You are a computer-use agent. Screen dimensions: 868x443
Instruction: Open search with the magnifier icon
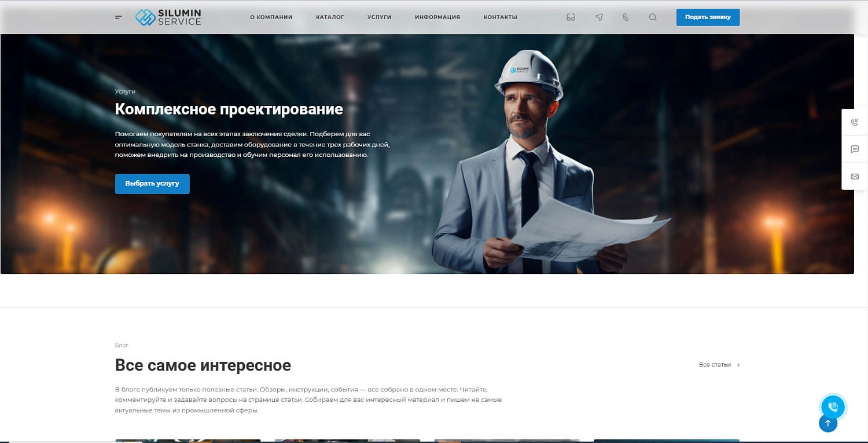653,17
